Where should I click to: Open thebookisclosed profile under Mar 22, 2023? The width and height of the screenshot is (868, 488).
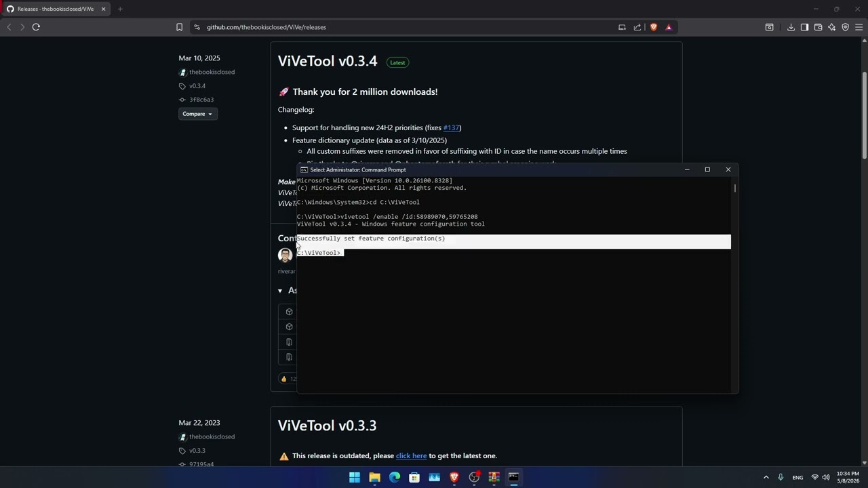(212, 436)
